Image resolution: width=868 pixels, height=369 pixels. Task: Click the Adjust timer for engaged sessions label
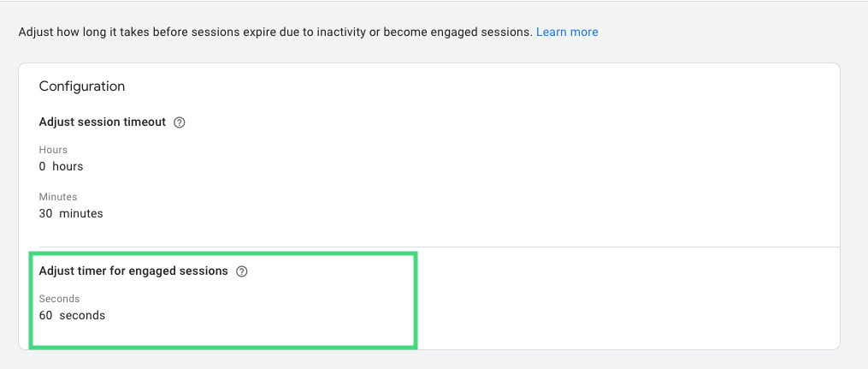(x=133, y=271)
